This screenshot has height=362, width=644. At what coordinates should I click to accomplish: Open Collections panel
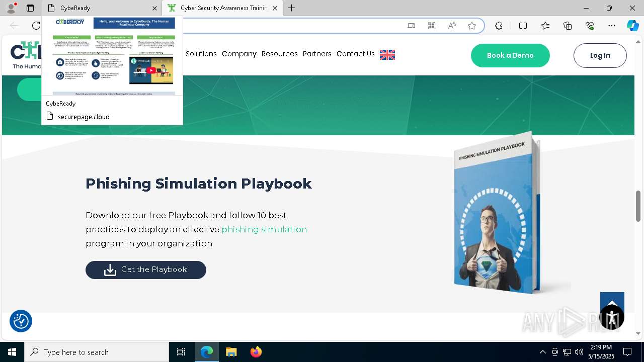click(568, 26)
